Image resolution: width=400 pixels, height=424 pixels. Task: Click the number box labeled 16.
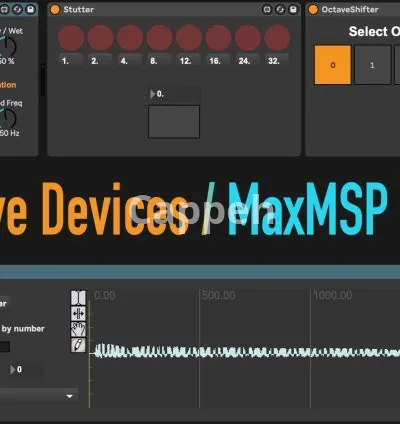coord(218,61)
